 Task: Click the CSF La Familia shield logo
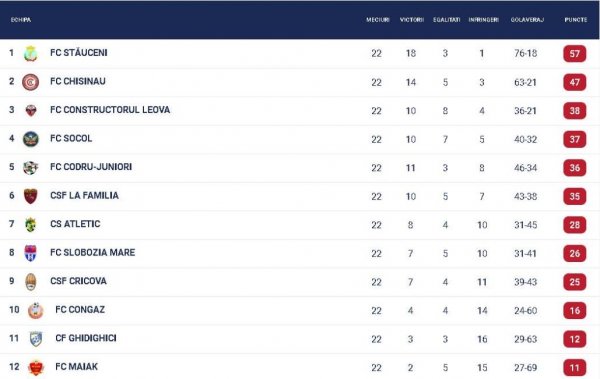click(x=31, y=196)
